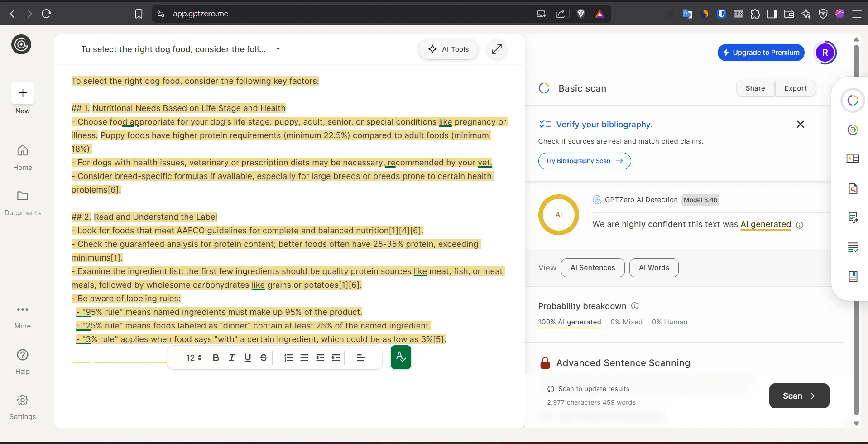Image resolution: width=868 pixels, height=444 pixels.
Task: Select 0% Mixed breakdown
Action: (x=626, y=322)
